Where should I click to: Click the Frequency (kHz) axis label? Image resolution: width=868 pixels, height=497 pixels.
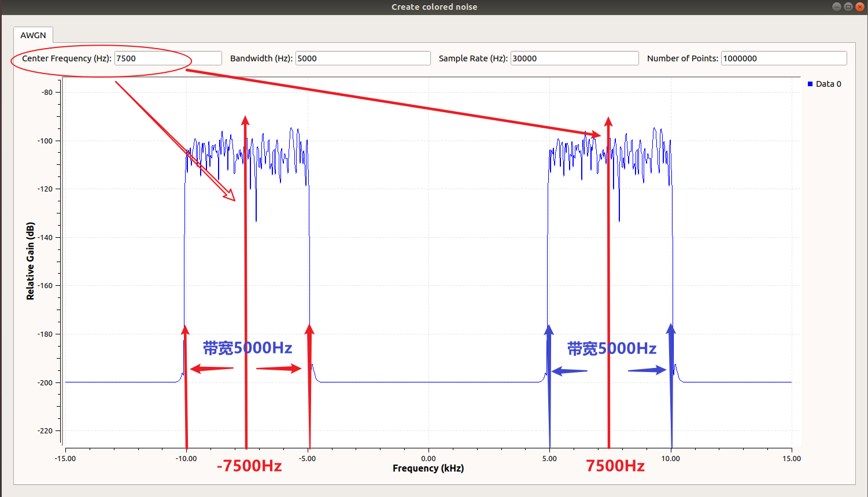(427, 468)
